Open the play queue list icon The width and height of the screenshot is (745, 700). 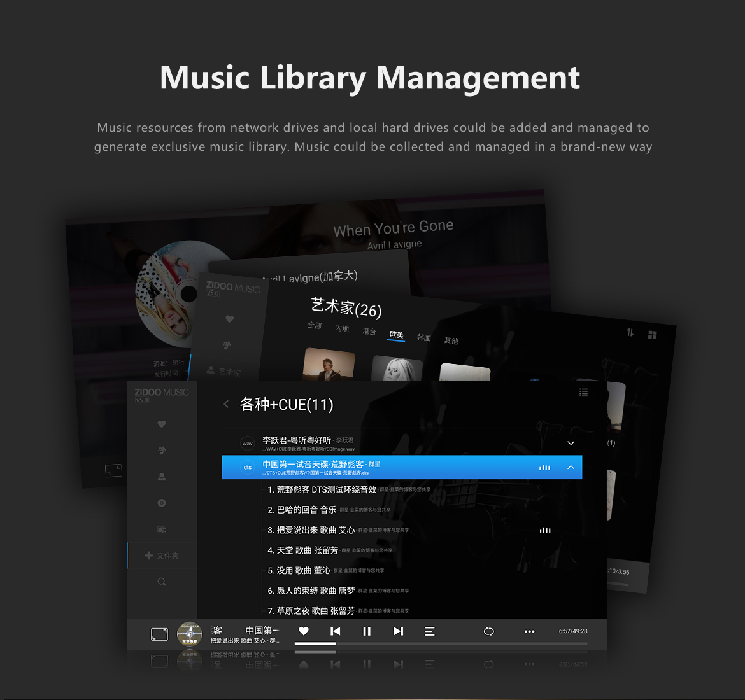(430, 631)
